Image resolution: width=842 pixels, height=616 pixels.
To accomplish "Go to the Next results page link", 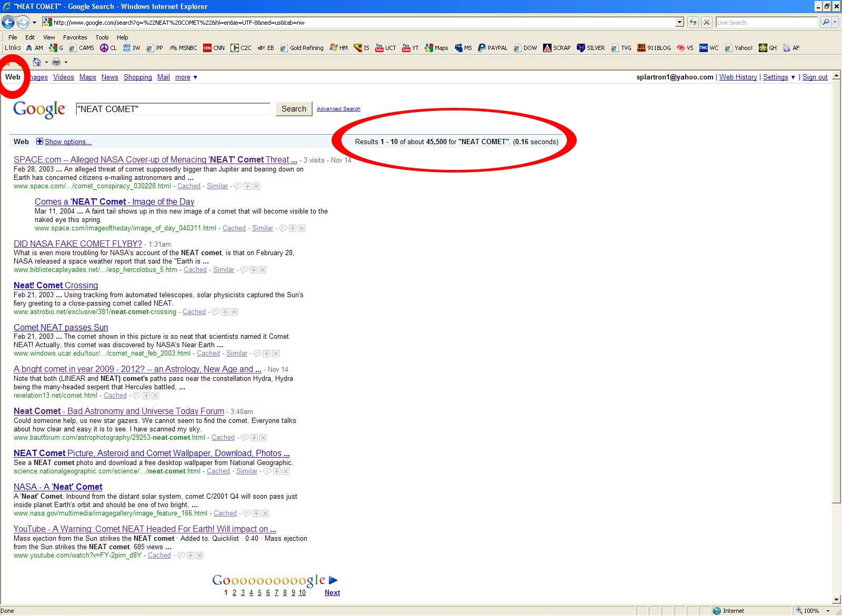I will 332,592.
